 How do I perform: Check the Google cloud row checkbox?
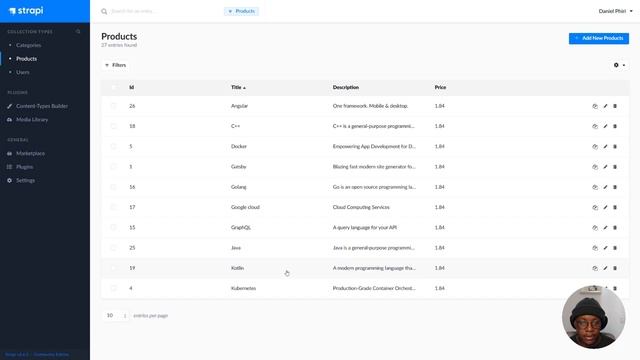113,207
